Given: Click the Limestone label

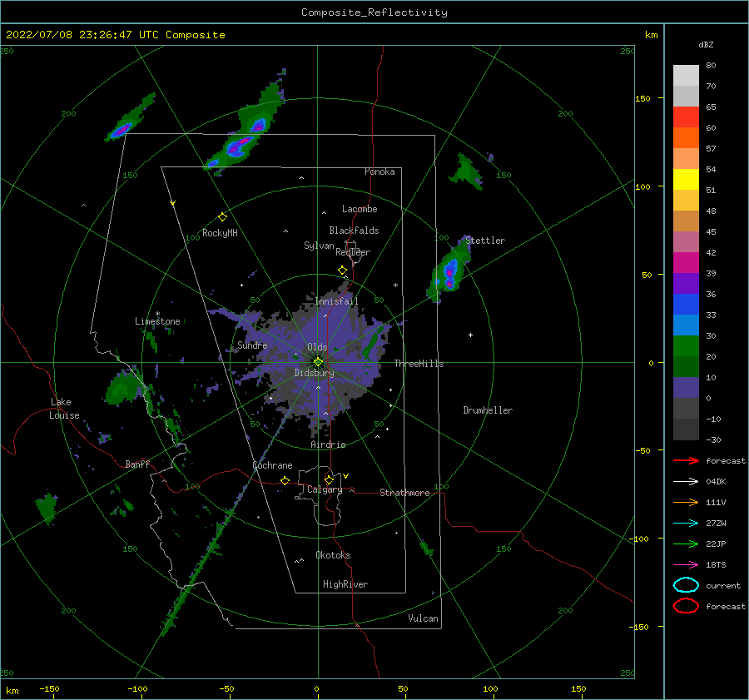Looking at the screenshot, I should 157,321.
